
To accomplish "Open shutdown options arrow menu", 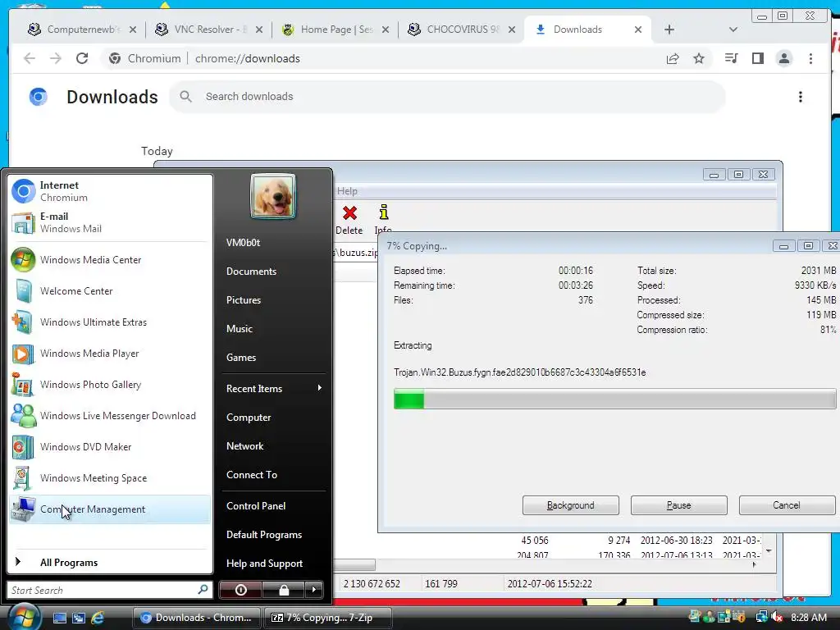I will click(314, 590).
